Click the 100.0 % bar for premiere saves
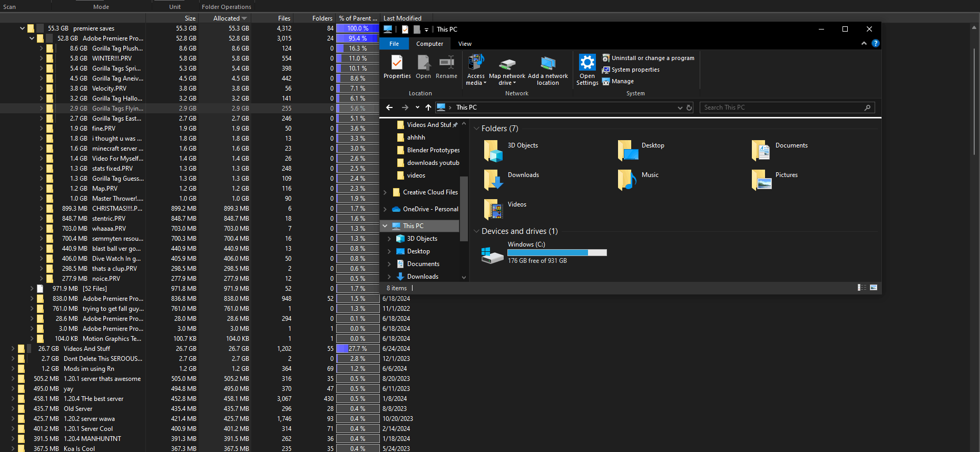 pyautogui.click(x=358, y=28)
